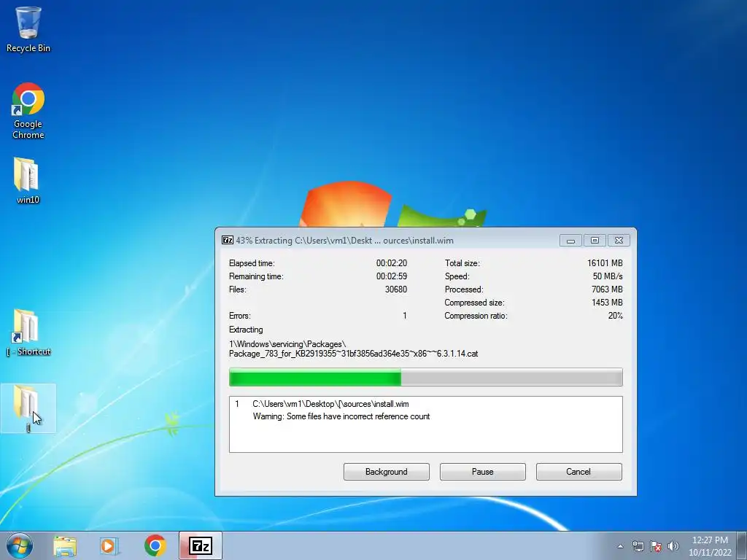The width and height of the screenshot is (747, 560).
Task: Launch Windows Media Player from taskbar
Action: coord(109,546)
